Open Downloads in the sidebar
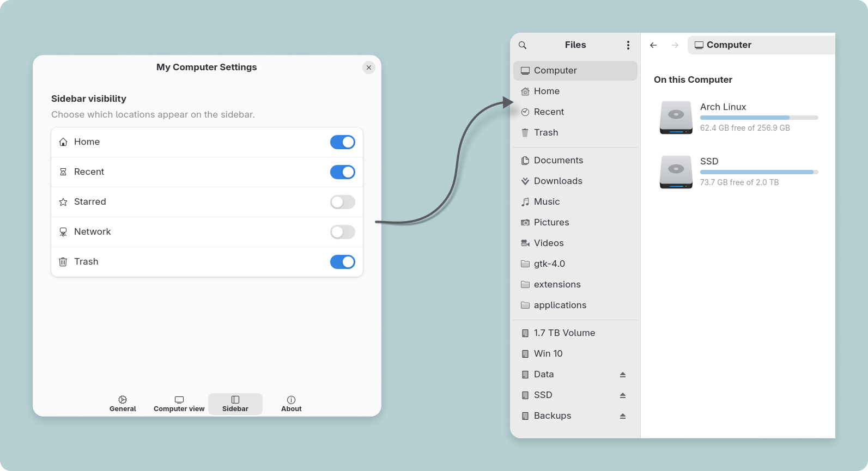This screenshot has height=471, width=868. click(x=575, y=181)
